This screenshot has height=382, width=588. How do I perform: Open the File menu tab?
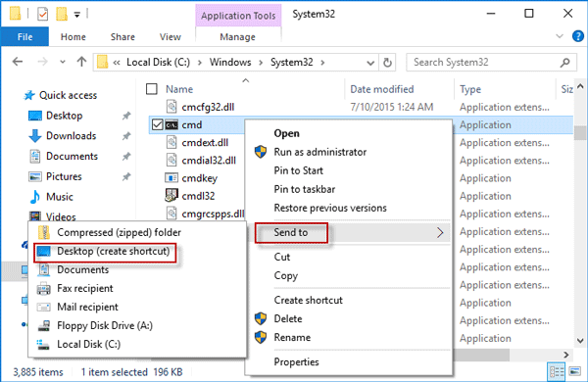coord(24,37)
